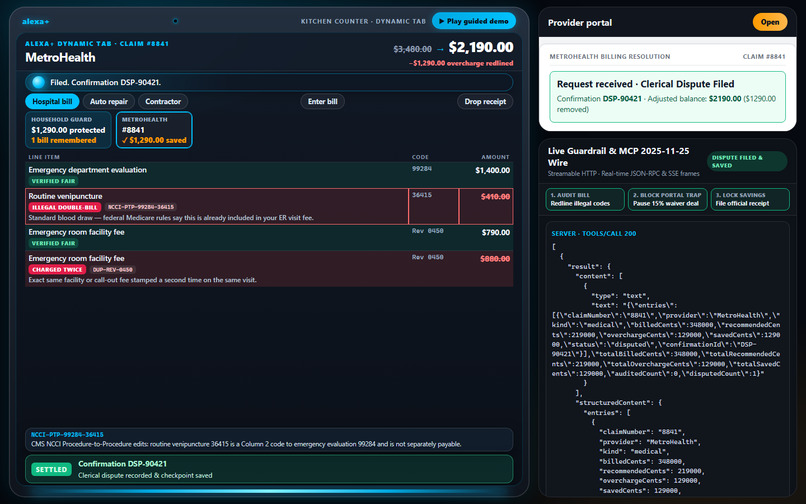
Task: Click the struck-through $3,480.00 original total
Action: coord(412,49)
